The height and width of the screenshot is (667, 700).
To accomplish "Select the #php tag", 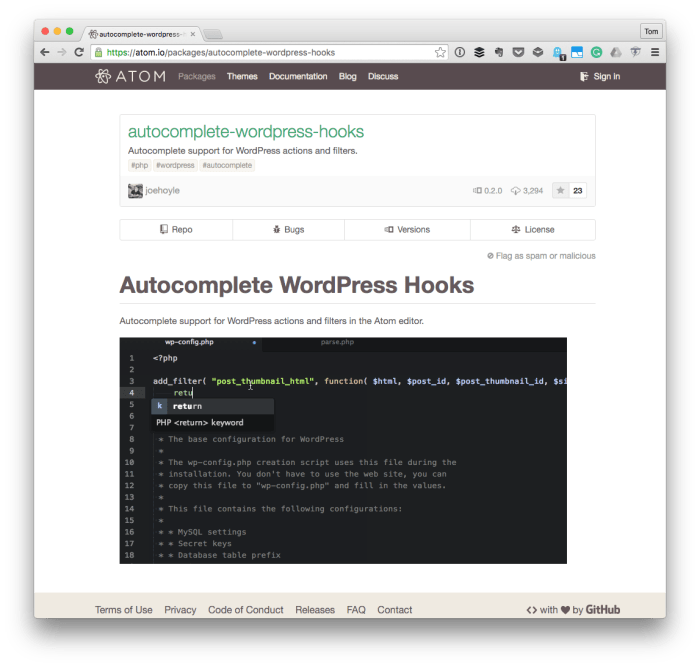I will tap(140, 165).
